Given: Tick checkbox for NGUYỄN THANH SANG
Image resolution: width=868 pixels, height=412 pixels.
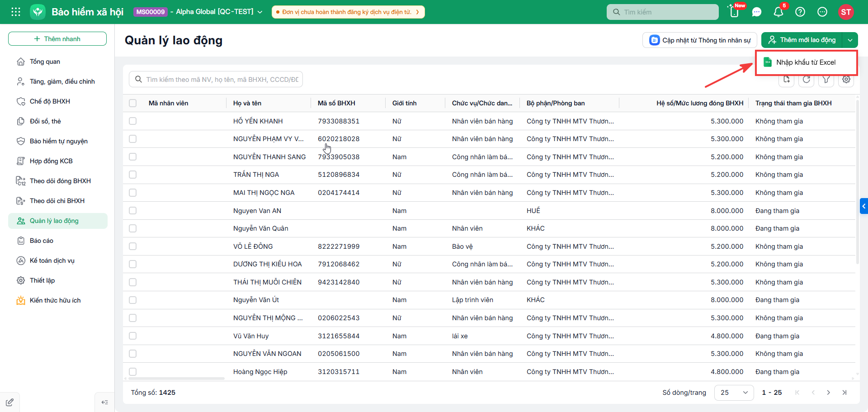Looking at the screenshot, I should pyautogui.click(x=132, y=157).
